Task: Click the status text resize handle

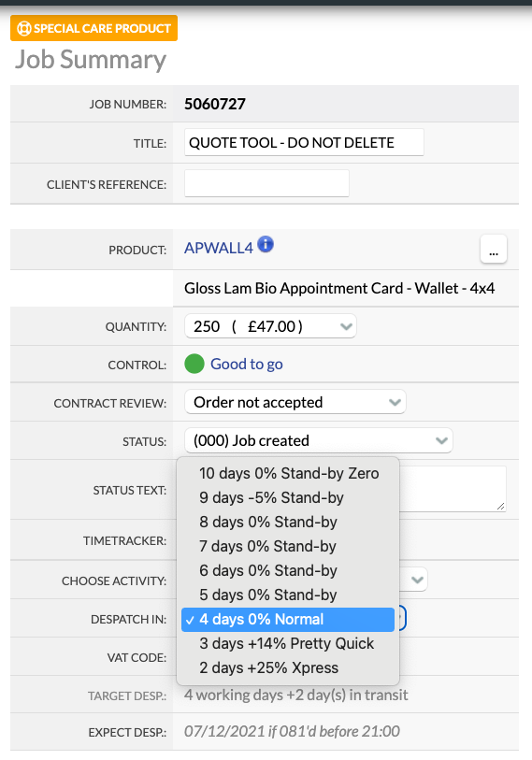Action: coord(500,506)
